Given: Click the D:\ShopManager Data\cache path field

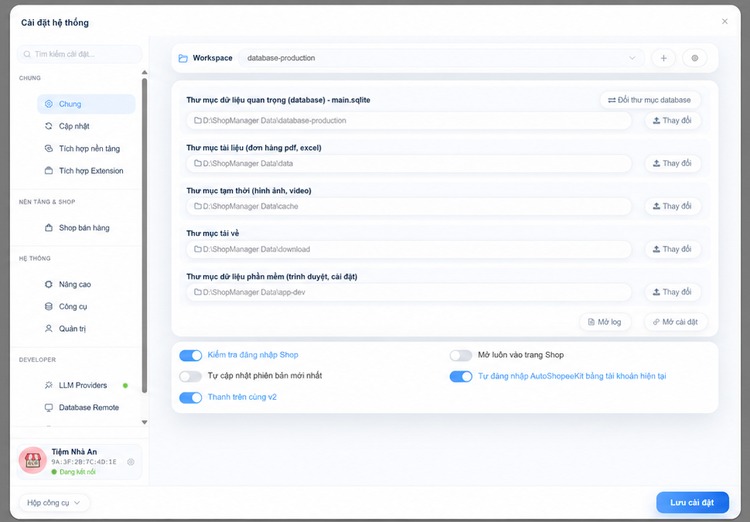Looking at the screenshot, I should pos(409,206).
